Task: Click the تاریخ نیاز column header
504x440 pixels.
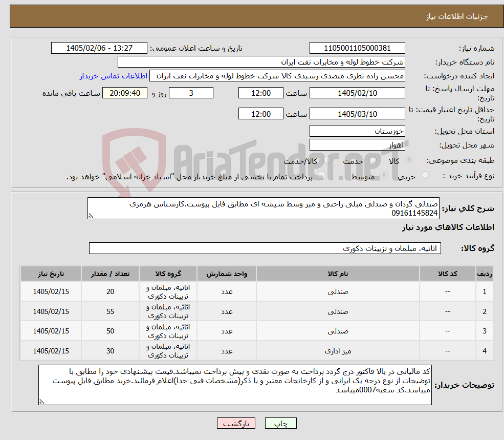Action: point(51,274)
